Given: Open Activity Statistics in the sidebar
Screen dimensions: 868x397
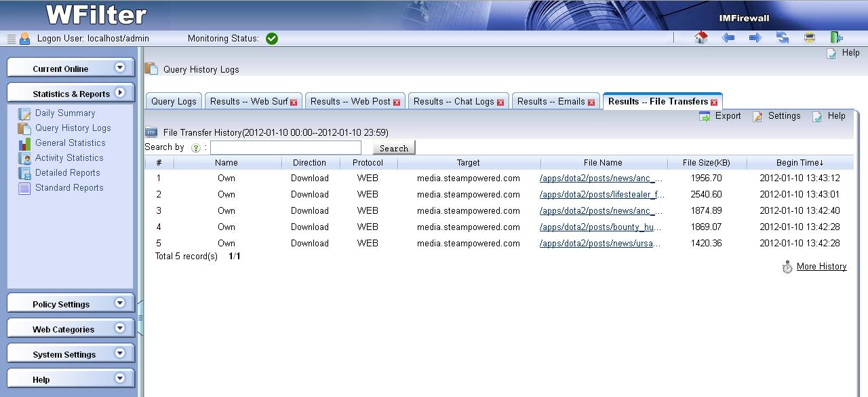Looking at the screenshot, I should (69, 158).
